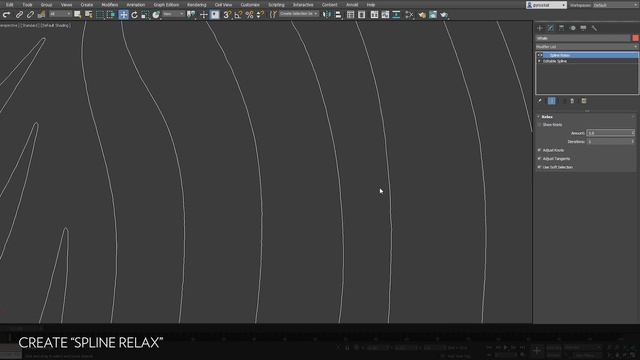
Task: Open the Render Setup teapot icon
Action: [422, 15]
